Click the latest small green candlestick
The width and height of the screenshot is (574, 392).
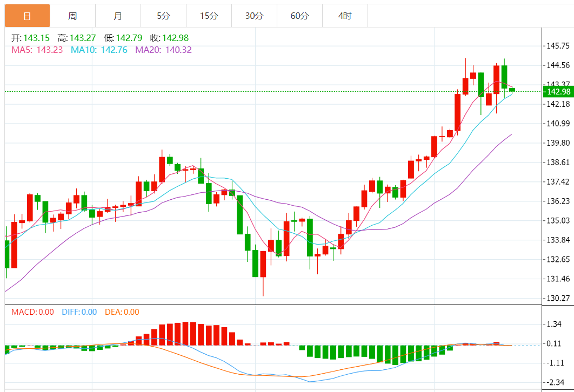[512, 90]
